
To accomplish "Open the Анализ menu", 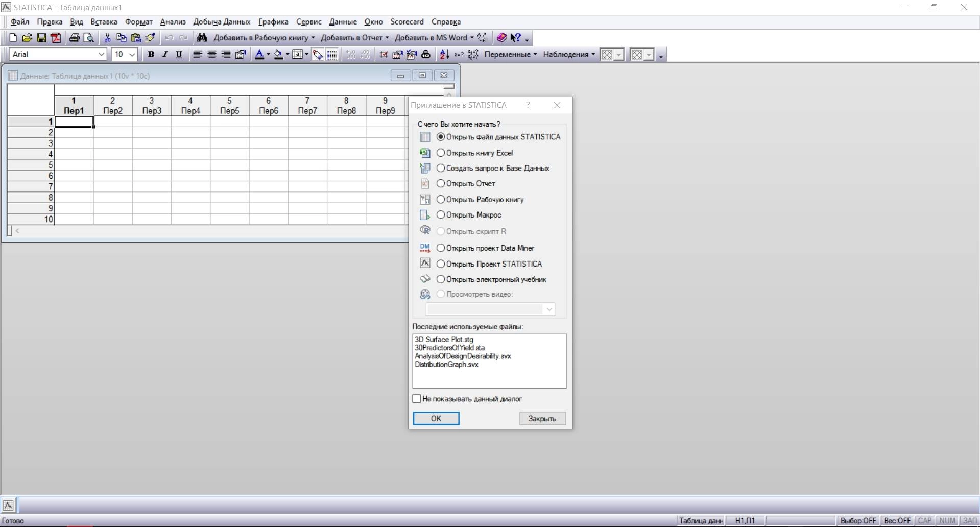I will coord(173,22).
